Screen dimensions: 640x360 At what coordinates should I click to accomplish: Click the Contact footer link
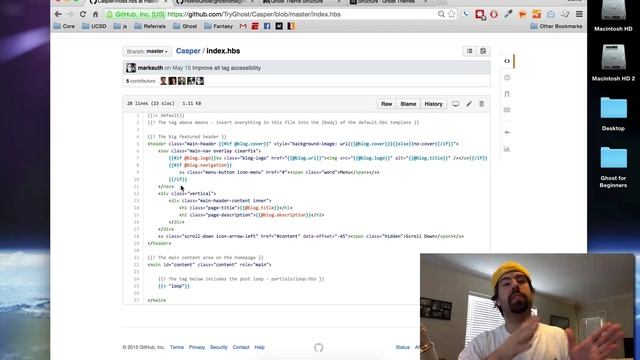(241, 347)
